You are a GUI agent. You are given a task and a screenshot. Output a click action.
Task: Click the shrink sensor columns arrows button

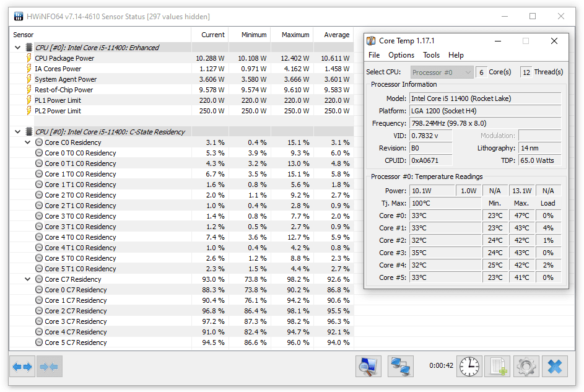[x=49, y=367]
